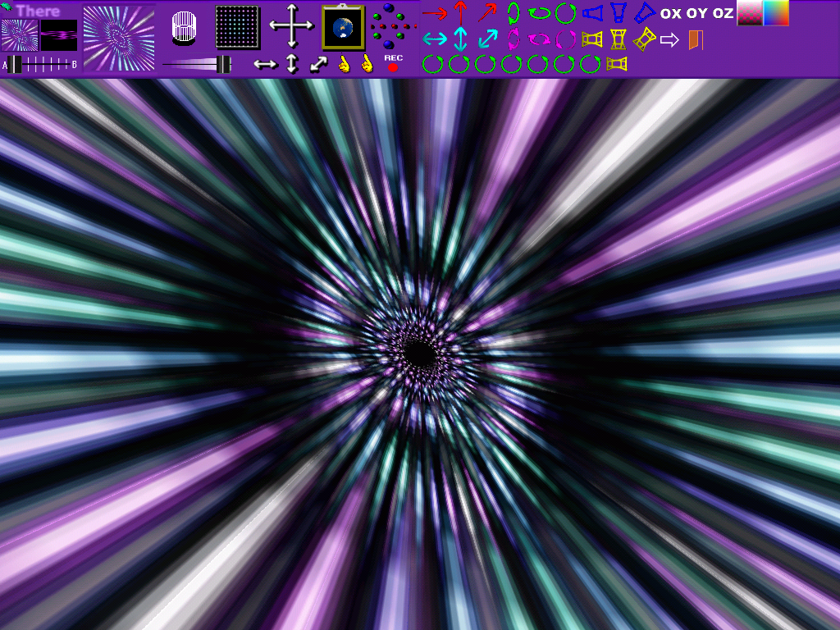Screen dimensions: 840x630
Task: Select the small starburst thumbnail under There
Action: tap(20, 34)
